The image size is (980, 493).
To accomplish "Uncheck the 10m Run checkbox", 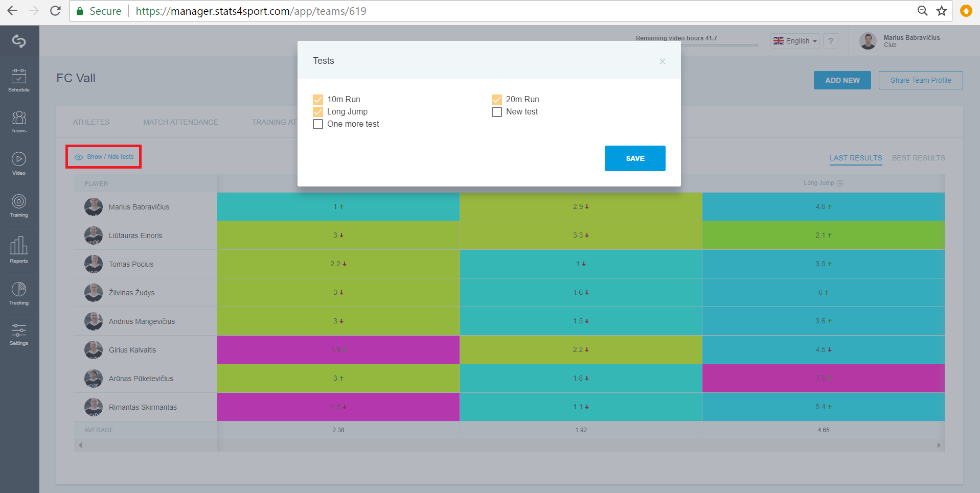I will 318,100.
